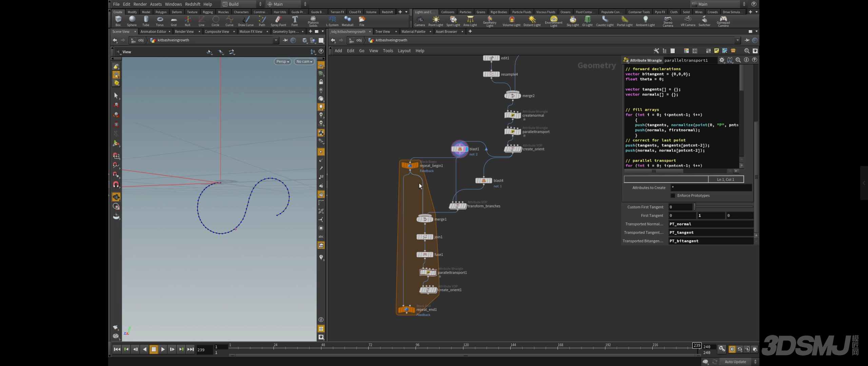Switch to the Material Palette tab
This screenshot has width=868, height=366.
tap(413, 32)
